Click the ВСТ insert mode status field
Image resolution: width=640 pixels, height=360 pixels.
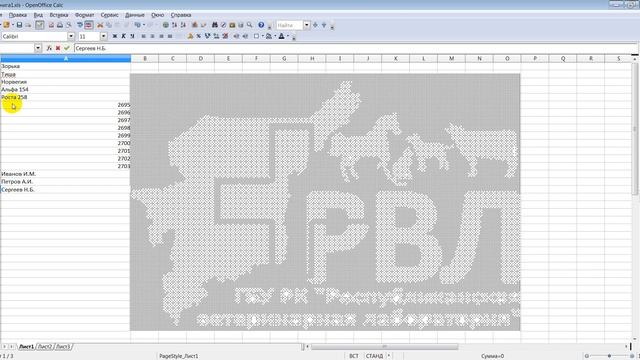354,356
